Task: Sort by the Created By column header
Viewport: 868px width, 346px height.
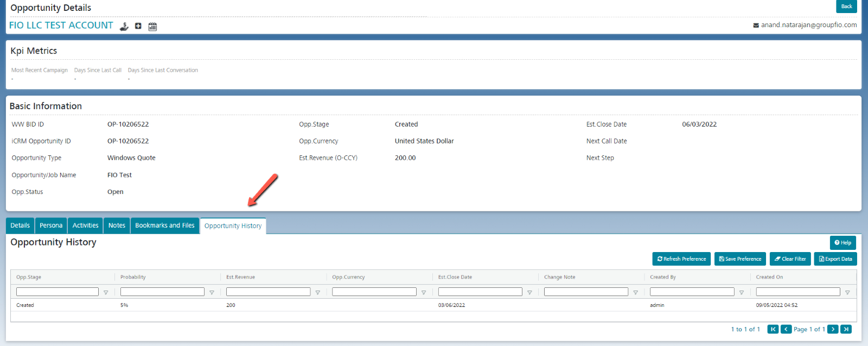Action: [x=663, y=277]
